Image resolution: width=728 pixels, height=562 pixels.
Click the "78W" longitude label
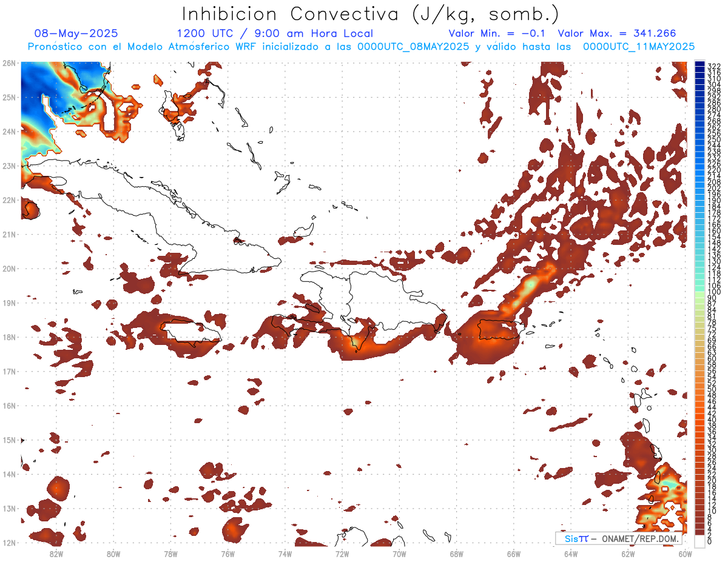170,553
